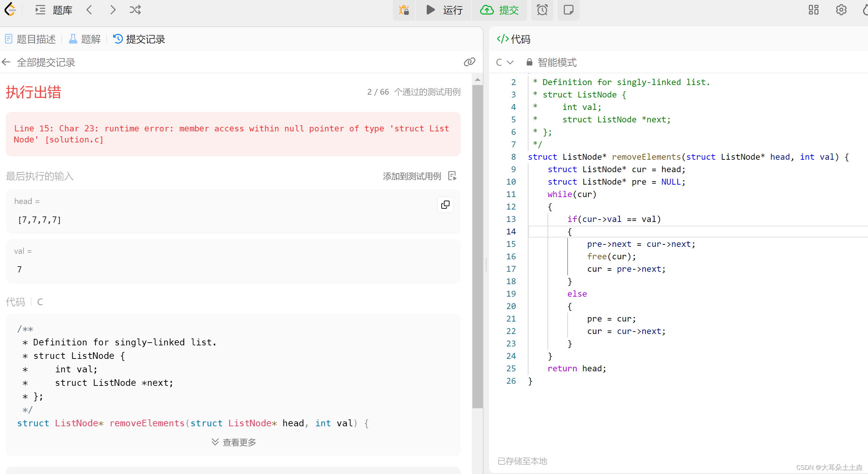The image size is (868, 474).
Task: Run the code with 运行
Action: coord(444,10)
